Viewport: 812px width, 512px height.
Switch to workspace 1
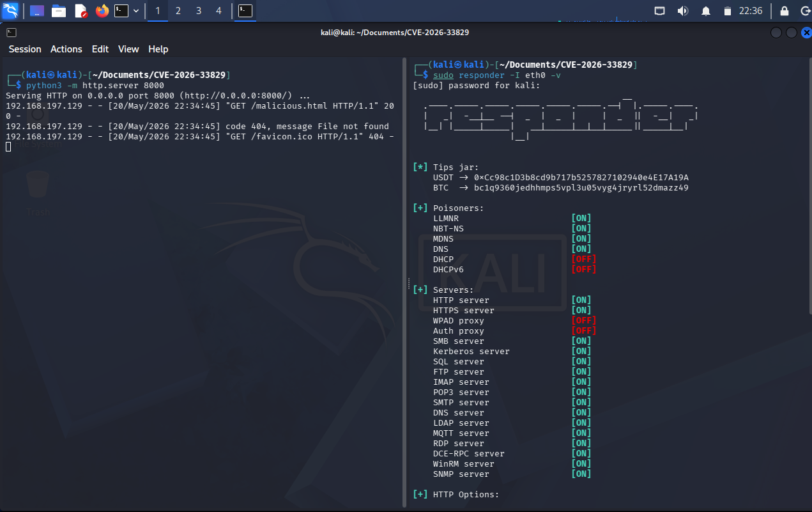158,11
